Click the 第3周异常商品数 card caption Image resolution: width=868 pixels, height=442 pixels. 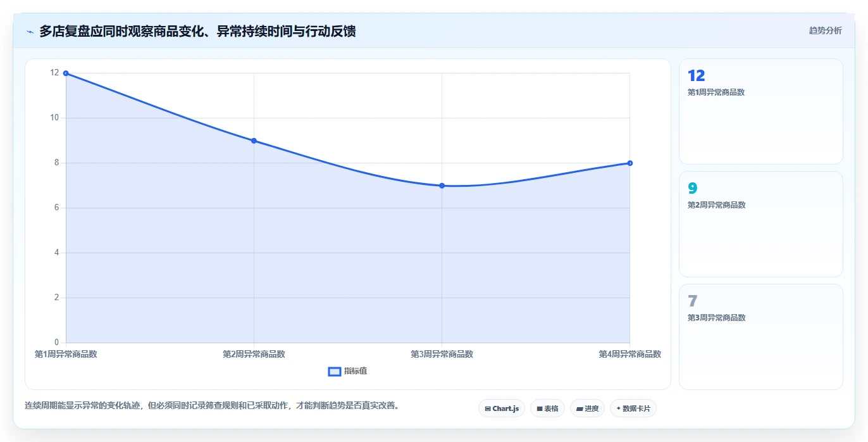click(716, 318)
